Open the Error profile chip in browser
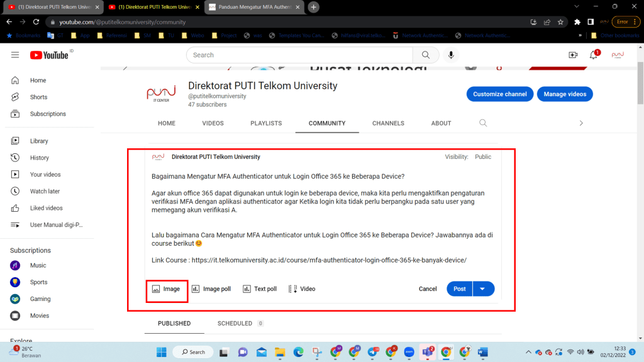Image resolution: width=644 pixels, height=362 pixels. 626,22
